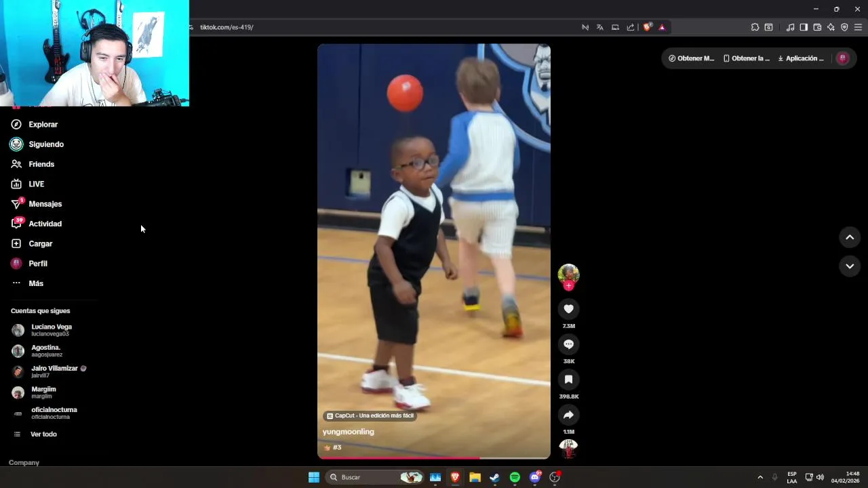868x488 pixels.
Task: Toggle the browser sidebar panel icon
Action: pos(804,27)
